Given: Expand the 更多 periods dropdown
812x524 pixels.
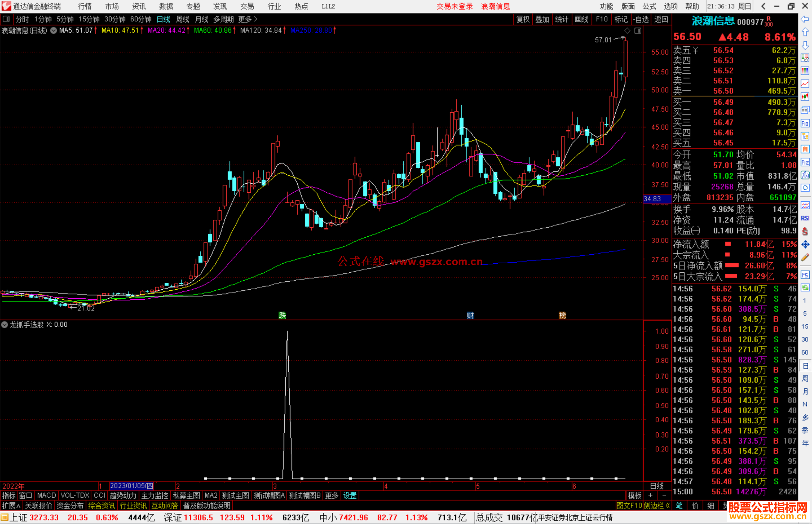Looking at the screenshot, I should click(247, 19).
